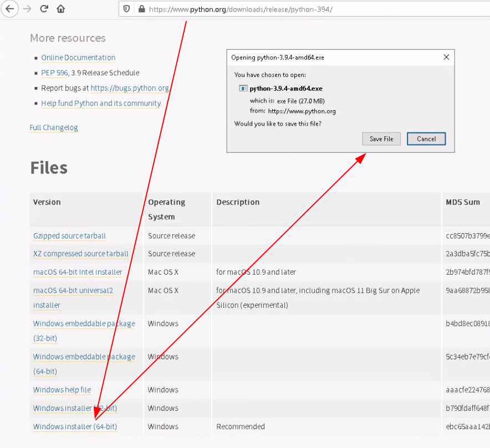Click the 'for macOS 10.9 and later' description
The image size is (490, 448).
tap(256, 272)
